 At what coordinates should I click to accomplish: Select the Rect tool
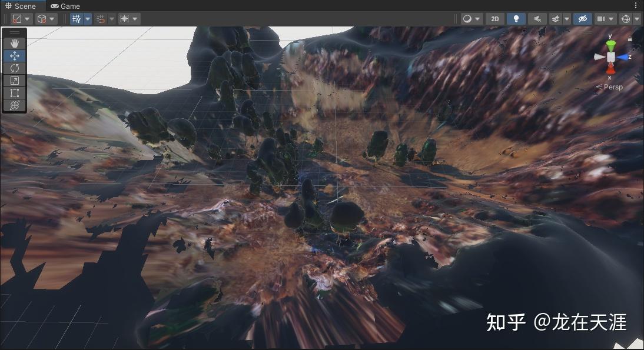pos(14,93)
